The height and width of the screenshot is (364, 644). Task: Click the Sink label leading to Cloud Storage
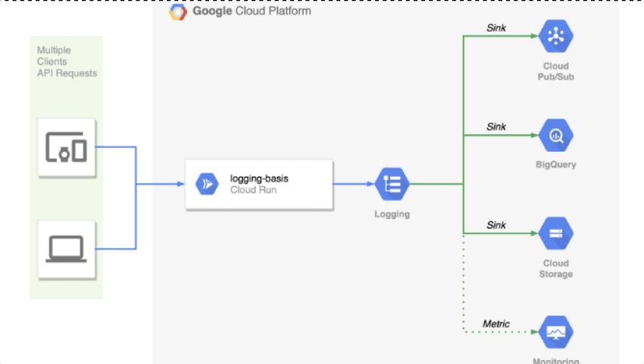(x=496, y=225)
